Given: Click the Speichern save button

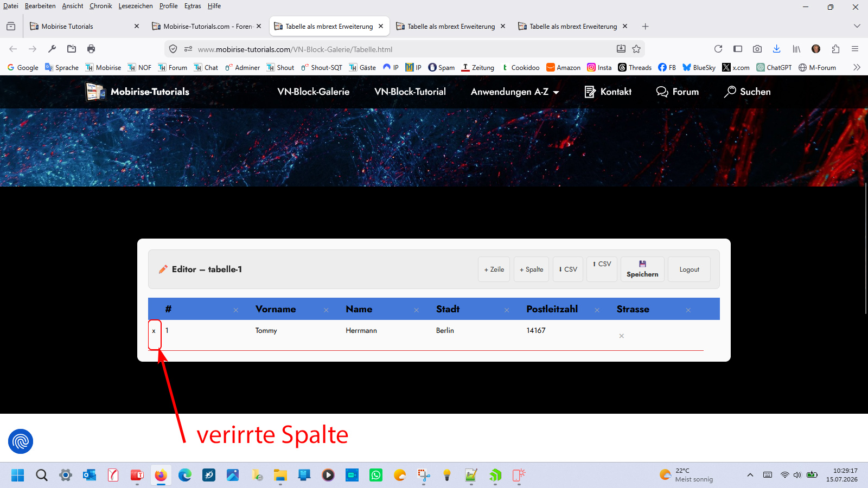Looking at the screenshot, I should pyautogui.click(x=642, y=269).
